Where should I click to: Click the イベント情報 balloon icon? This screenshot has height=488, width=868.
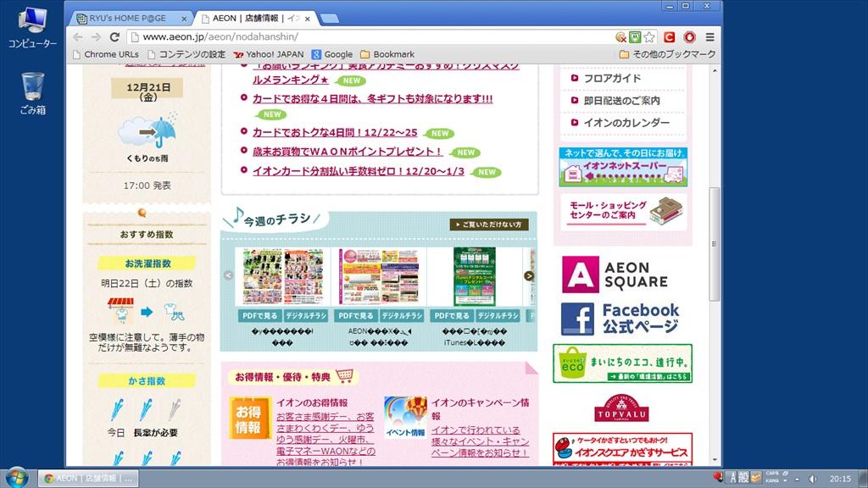click(405, 417)
